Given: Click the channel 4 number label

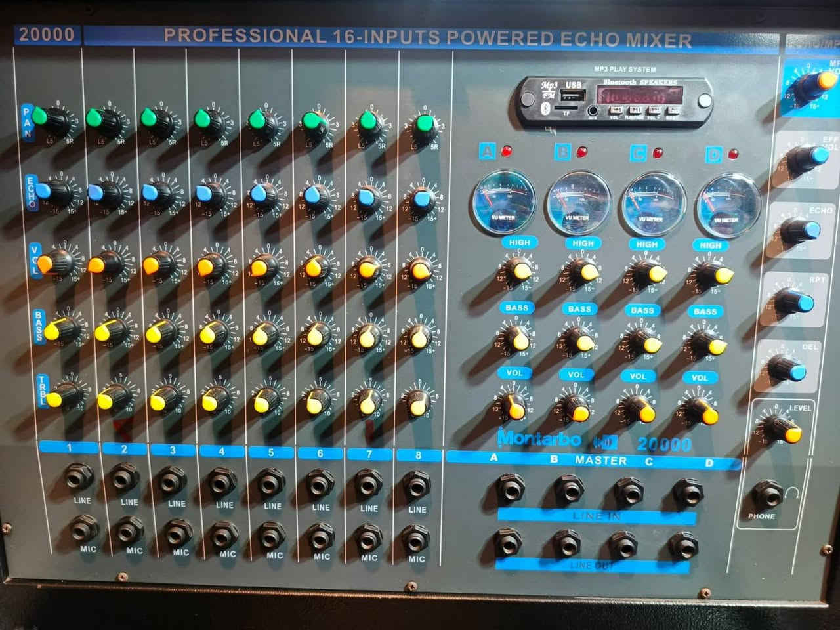Looking at the screenshot, I should pos(222,451).
